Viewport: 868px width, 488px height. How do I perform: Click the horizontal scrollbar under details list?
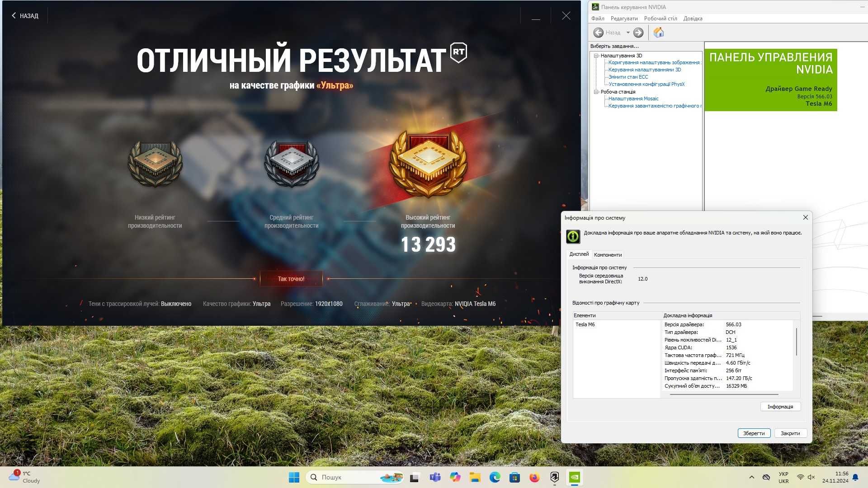pyautogui.click(x=723, y=394)
